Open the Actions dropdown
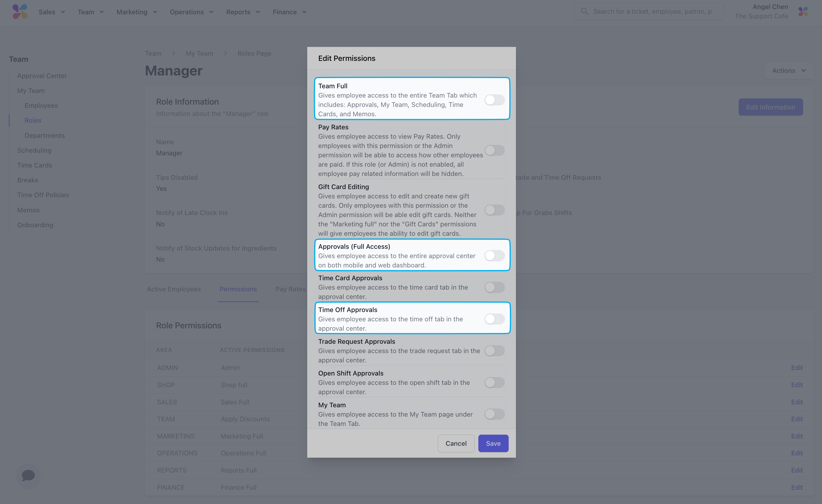The image size is (822, 504). [789, 71]
